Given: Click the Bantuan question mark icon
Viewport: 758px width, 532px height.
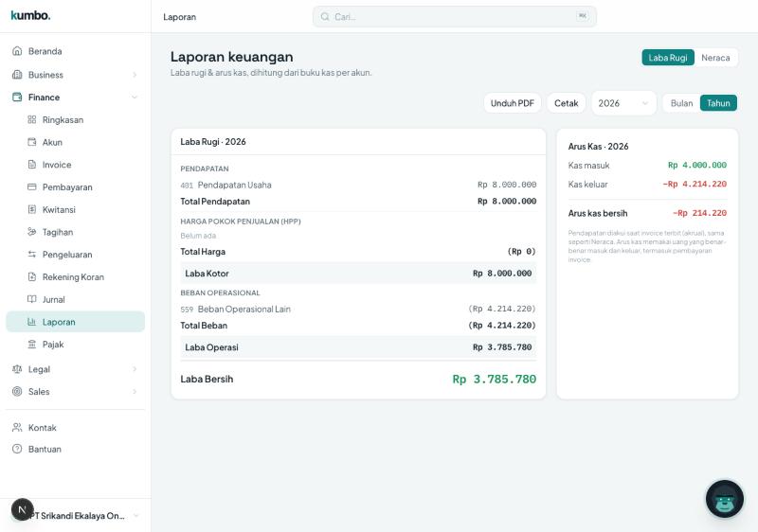Looking at the screenshot, I should pyautogui.click(x=17, y=449).
